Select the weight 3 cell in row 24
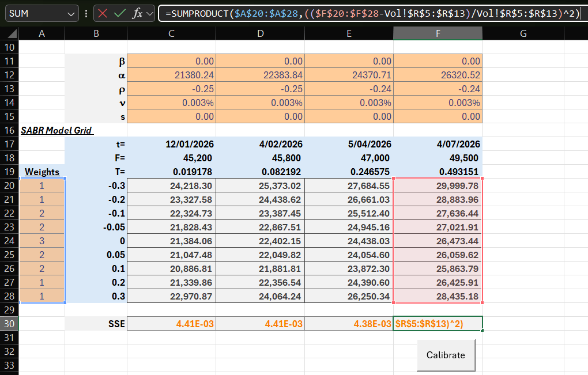588x375 pixels. pos(42,241)
